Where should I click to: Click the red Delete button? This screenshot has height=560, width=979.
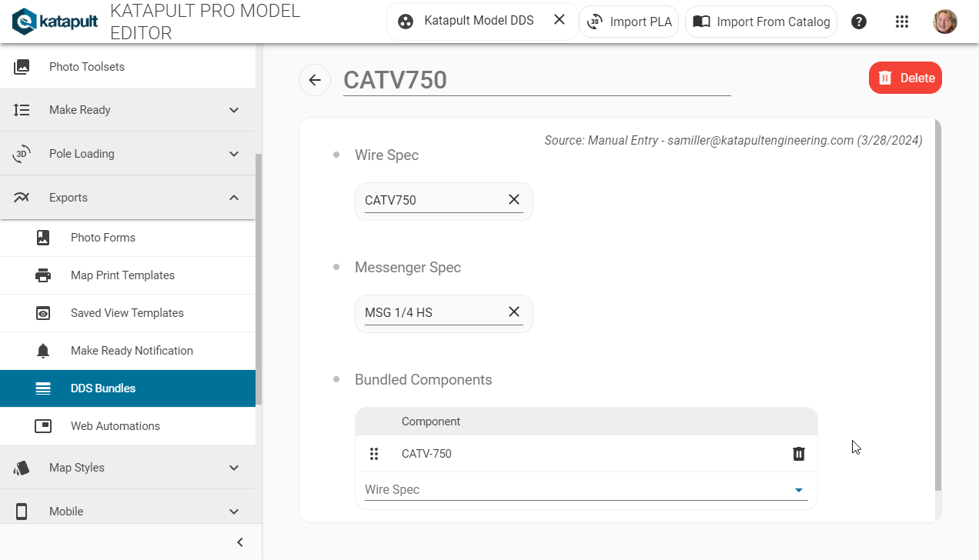pos(905,78)
